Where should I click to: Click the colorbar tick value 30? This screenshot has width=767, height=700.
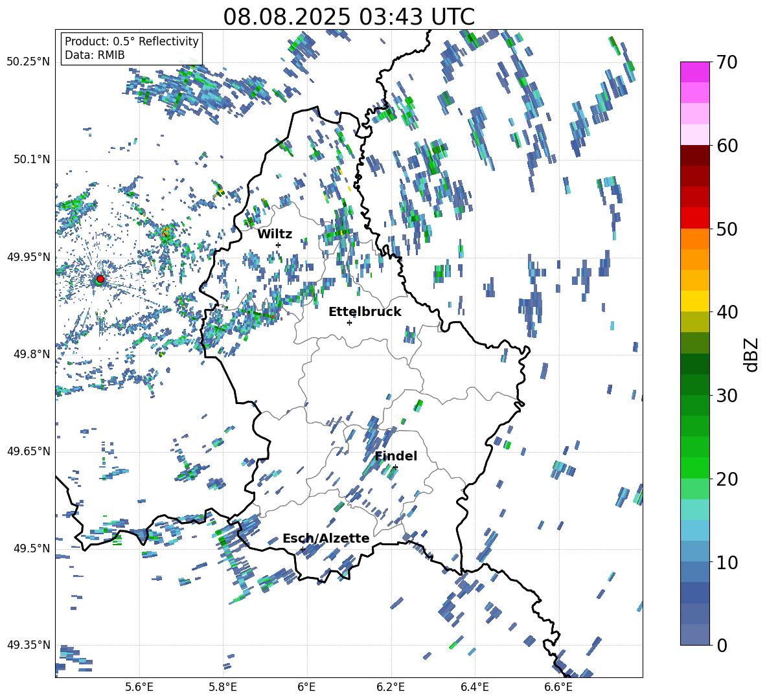coord(726,396)
